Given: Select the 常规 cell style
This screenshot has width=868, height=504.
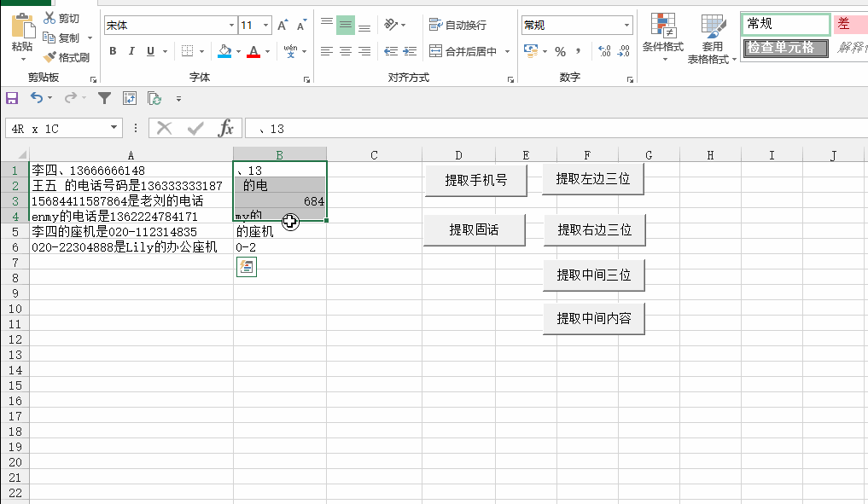Looking at the screenshot, I should click(x=786, y=24).
